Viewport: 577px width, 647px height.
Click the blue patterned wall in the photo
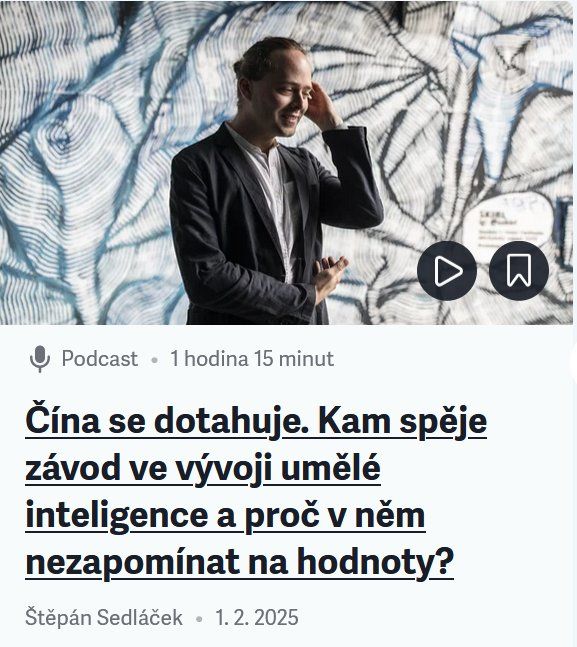pyautogui.click(x=83, y=165)
